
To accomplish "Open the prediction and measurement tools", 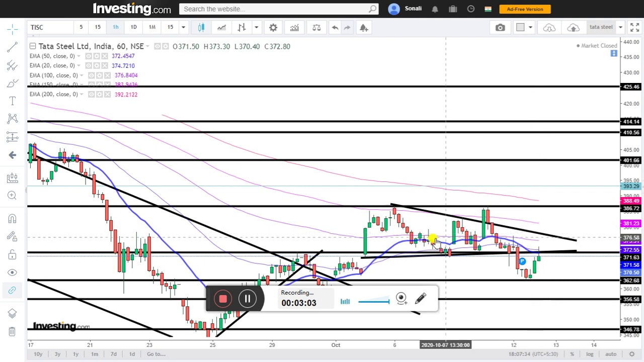I will coord(13,137).
